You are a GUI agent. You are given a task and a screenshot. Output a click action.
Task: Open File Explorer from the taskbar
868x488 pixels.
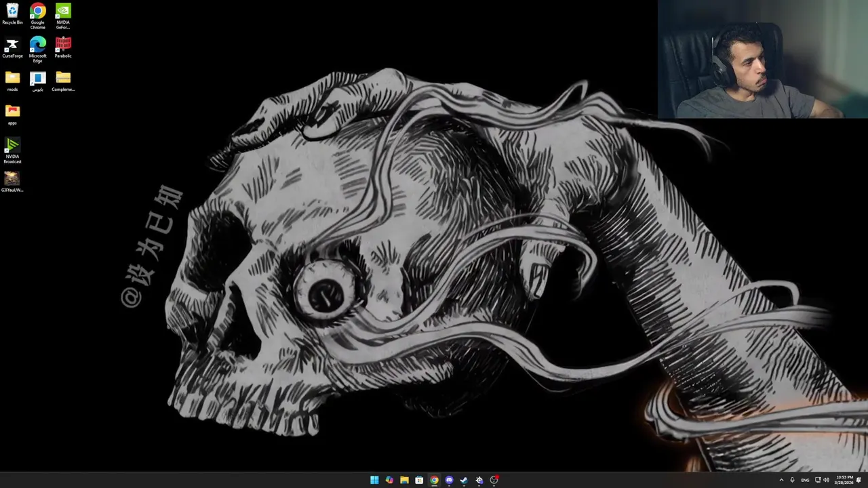(404, 480)
